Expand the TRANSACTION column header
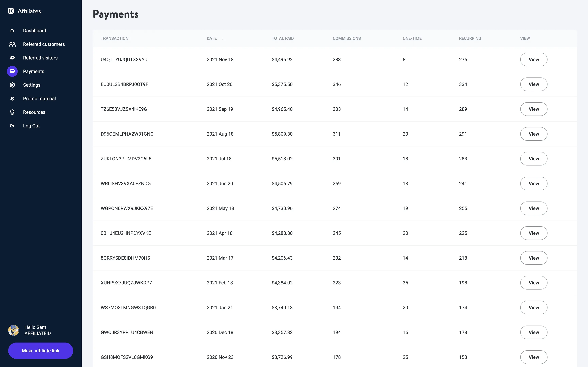This screenshot has height=367, width=588. pyautogui.click(x=114, y=38)
